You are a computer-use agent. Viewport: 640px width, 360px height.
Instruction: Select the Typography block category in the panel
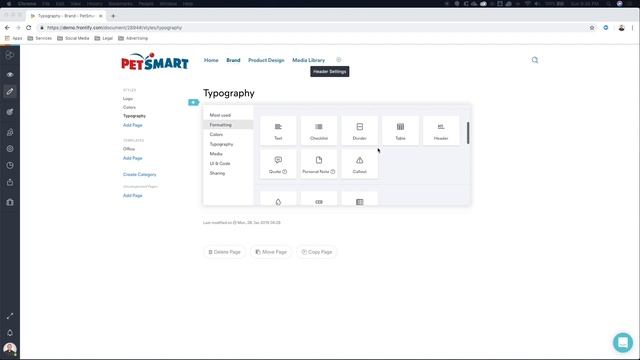228,144
